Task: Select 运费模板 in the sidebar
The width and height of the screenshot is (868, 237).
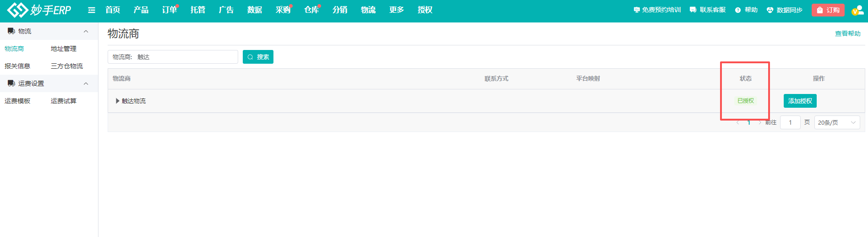Action: point(17,101)
